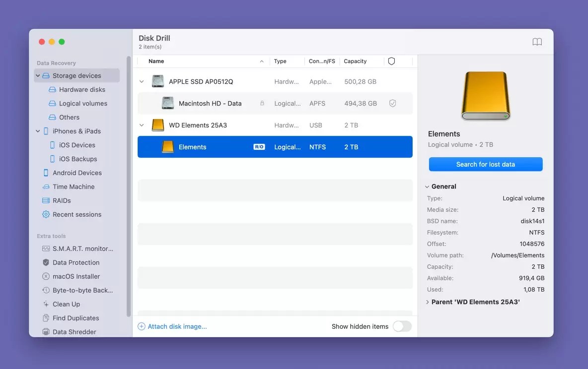Expand Parent 'WD Elements 25A3' section
The width and height of the screenshot is (588, 369).
(x=427, y=302)
